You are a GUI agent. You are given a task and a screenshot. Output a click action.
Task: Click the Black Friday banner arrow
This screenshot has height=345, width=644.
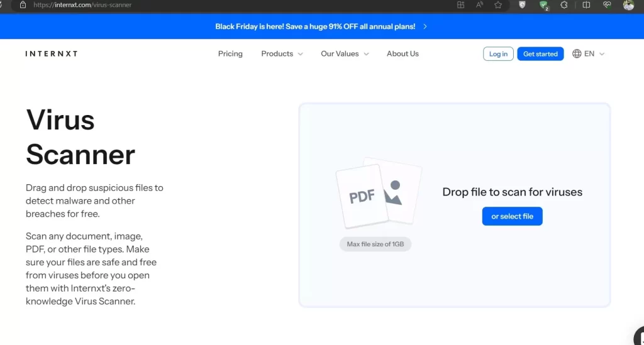[x=425, y=26]
